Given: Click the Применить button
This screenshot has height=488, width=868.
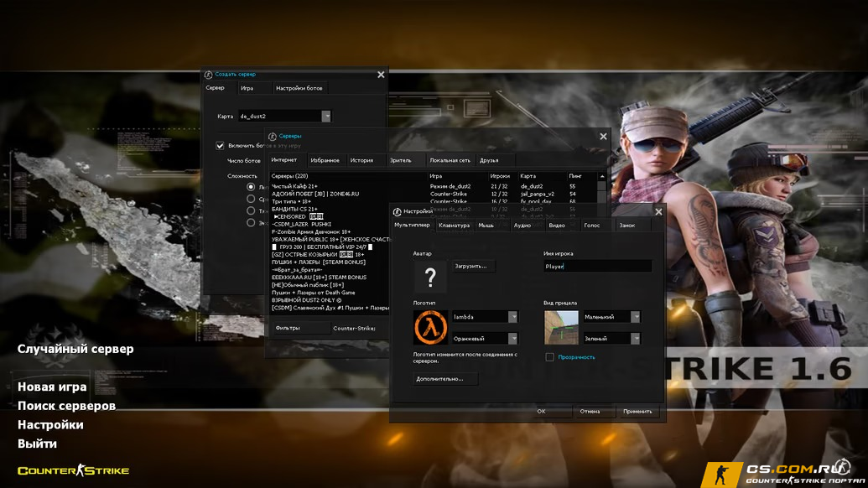Looking at the screenshot, I should (637, 412).
